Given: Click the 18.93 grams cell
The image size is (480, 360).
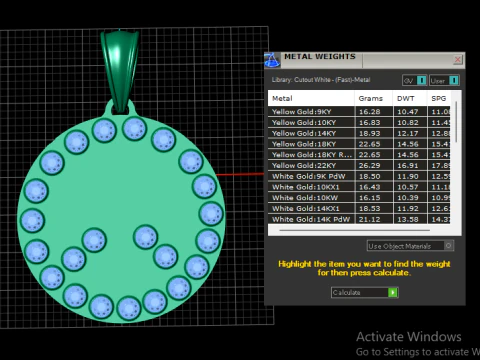Looking at the screenshot, I should (x=374, y=133).
